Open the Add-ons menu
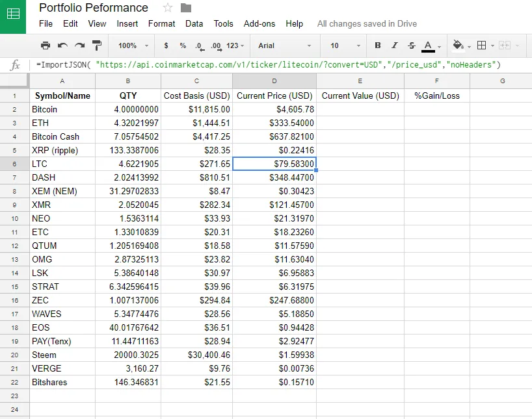Viewport: 532px width, 419px height. [259, 24]
